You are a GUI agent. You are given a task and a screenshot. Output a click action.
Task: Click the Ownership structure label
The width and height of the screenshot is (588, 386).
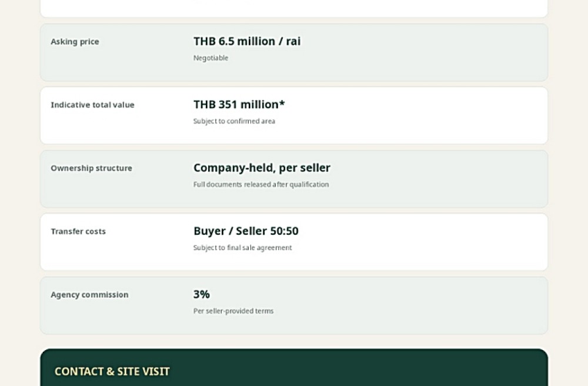tap(92, 168)
